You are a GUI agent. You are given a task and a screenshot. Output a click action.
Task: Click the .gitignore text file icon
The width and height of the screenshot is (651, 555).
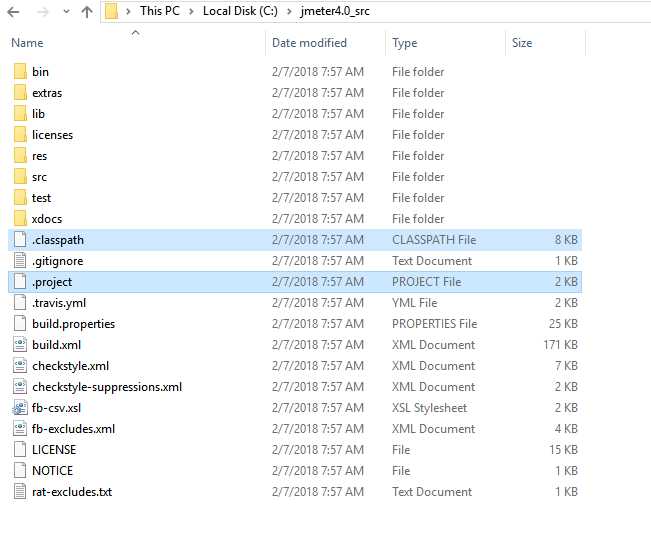20,260
